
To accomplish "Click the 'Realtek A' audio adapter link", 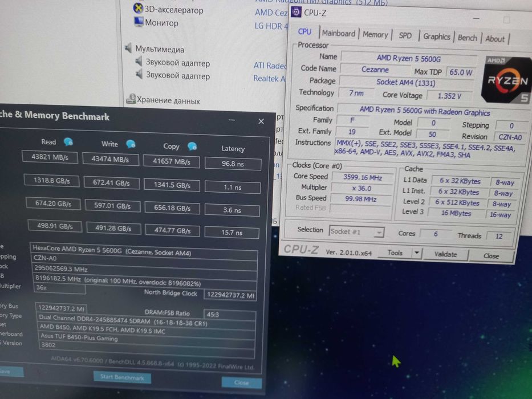I will pyautogui.click(x=269, y=79).
